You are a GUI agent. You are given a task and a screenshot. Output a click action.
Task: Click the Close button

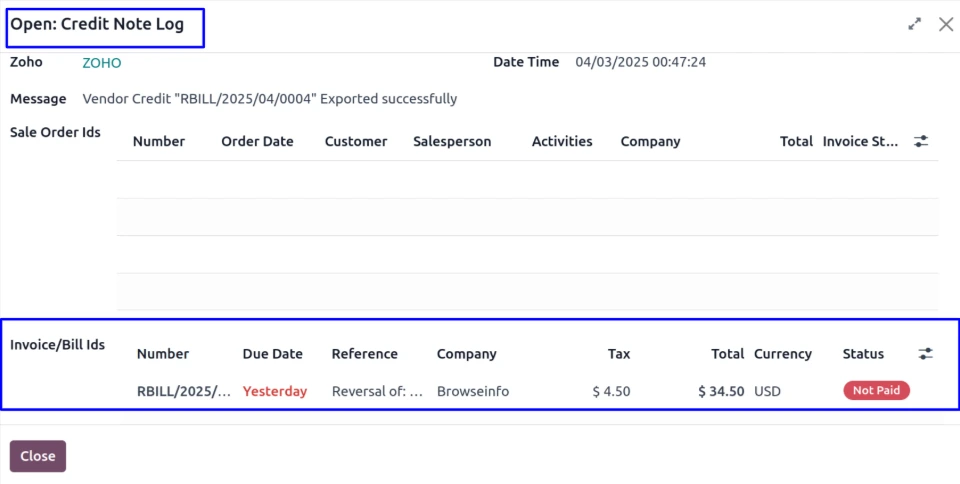[38, 456]
